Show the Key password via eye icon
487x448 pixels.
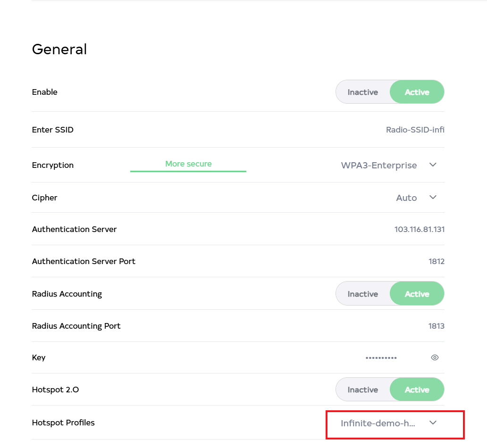[435, 357]
